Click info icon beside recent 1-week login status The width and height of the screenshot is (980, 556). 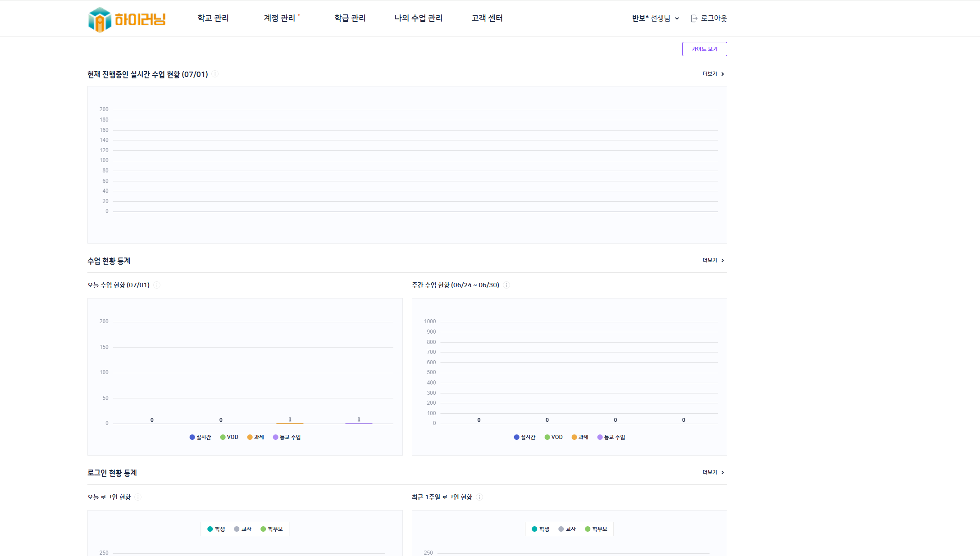[x=479, y=497]
